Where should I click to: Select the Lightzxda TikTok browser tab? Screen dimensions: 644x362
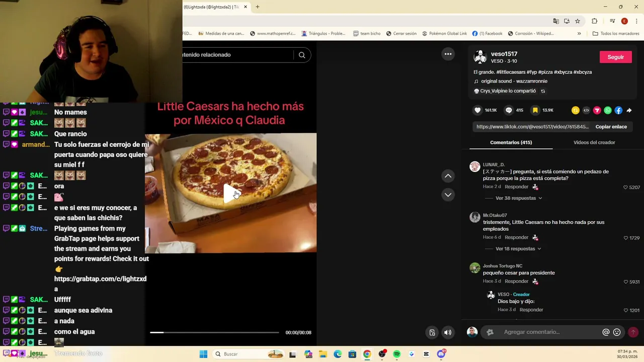pos(211,7)
